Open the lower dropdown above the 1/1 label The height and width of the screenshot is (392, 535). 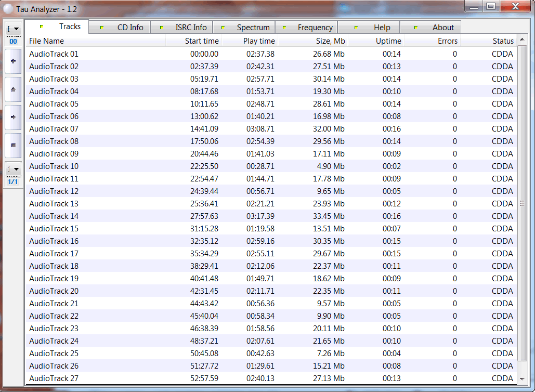click(x=13, y=169)
